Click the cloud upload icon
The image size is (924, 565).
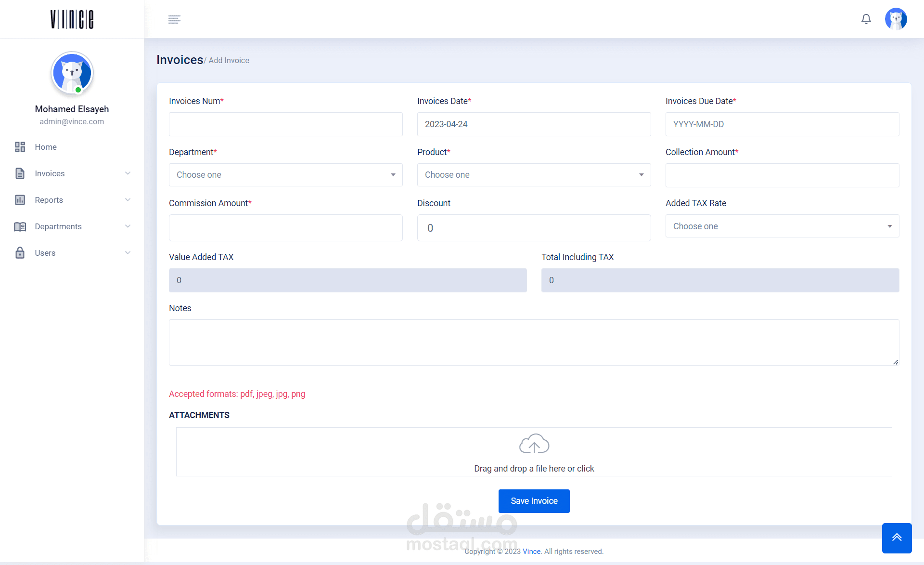534,444
